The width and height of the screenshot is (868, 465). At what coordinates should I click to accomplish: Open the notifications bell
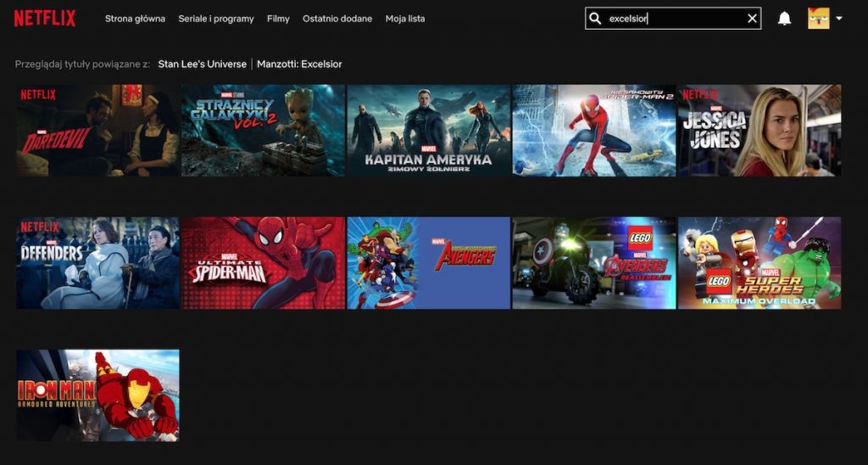(784, 19)
